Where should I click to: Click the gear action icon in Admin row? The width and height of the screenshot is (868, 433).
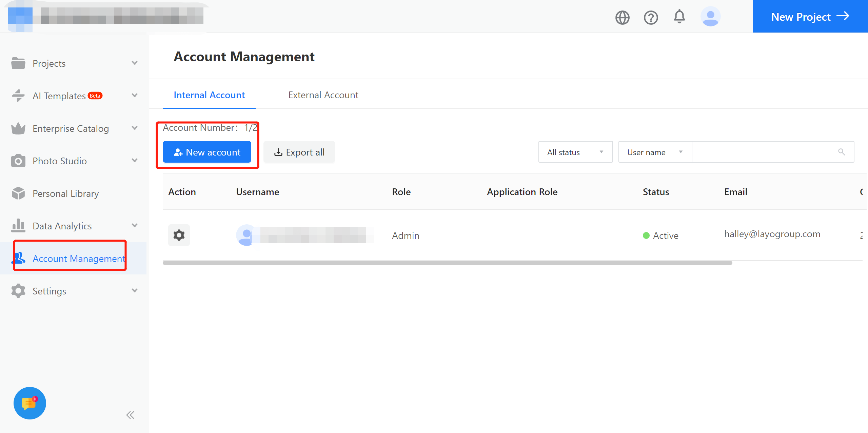click(x=179, y=235)
